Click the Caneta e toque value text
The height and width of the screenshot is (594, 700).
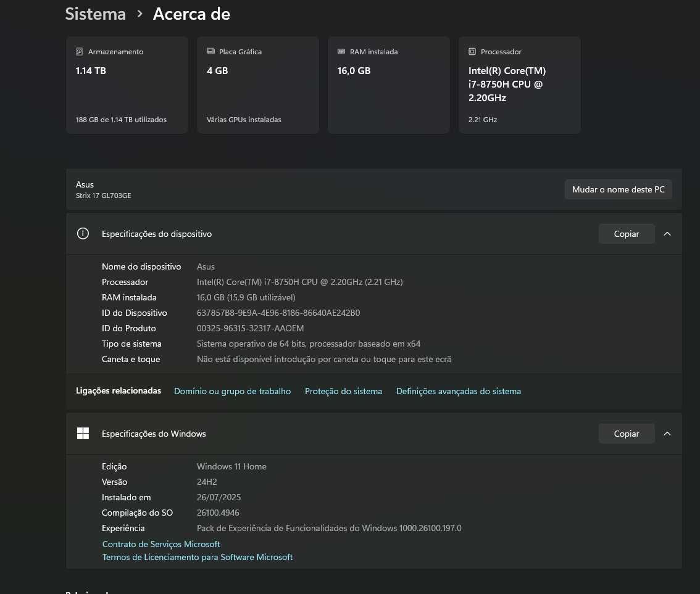click(323, 359)
